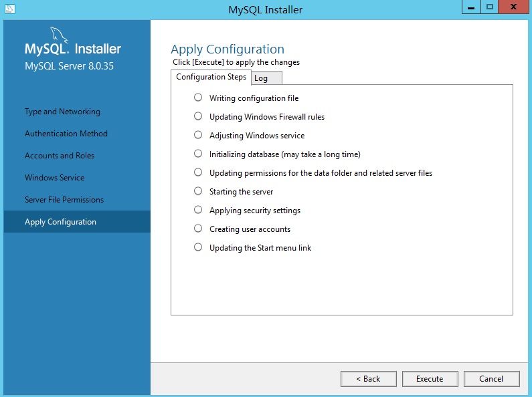Image resolution: width=532 pixels, height=397 pixels.
Task: Select the Applying security settings circle
Action: [198, 210]
